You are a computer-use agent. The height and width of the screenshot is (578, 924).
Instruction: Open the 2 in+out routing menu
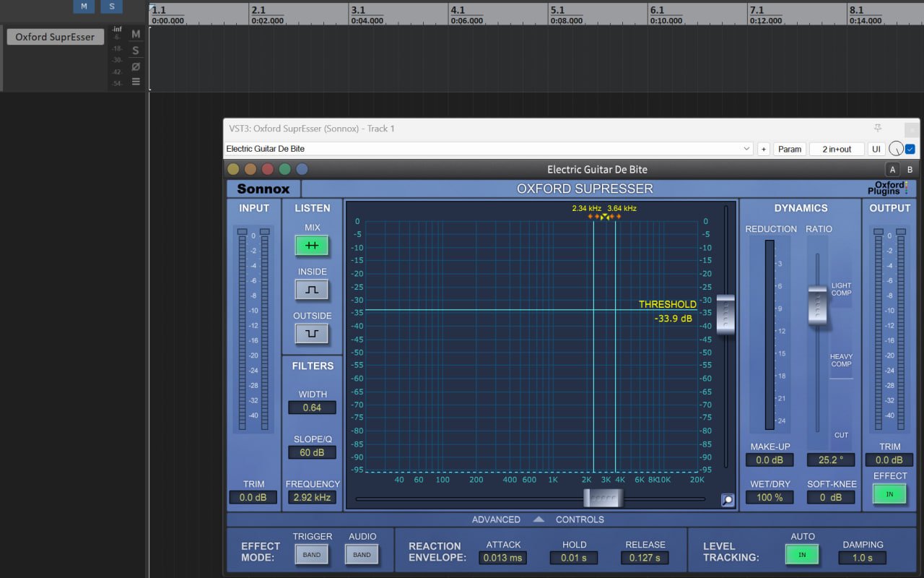point(836,149)
